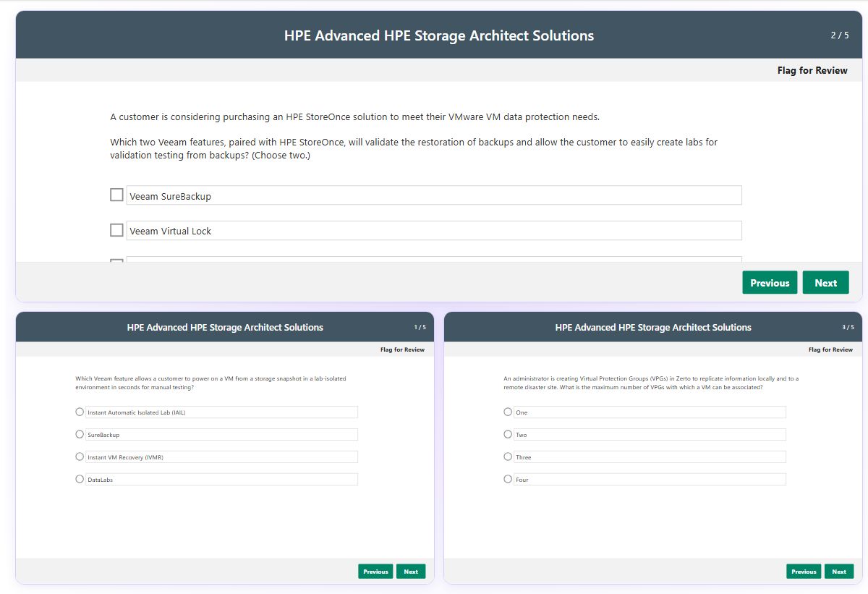Check the Veeam SureBackup checkbox

tap(116, 195)
